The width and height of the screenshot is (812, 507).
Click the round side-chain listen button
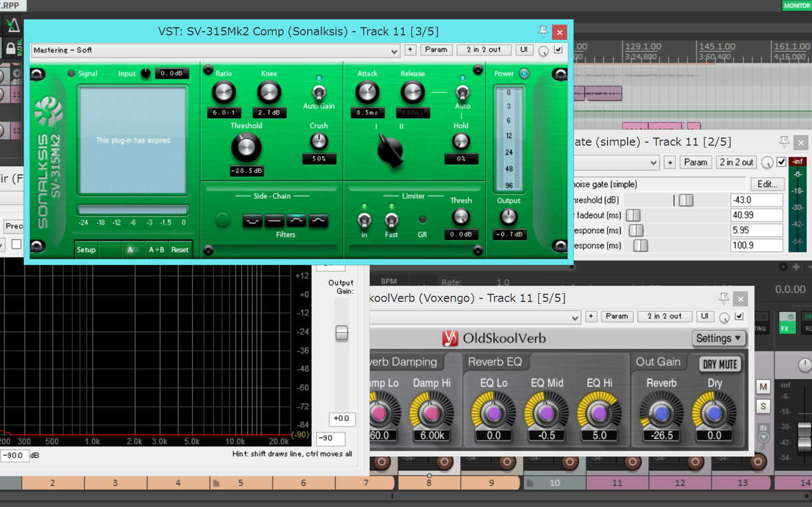click(222, 220)
